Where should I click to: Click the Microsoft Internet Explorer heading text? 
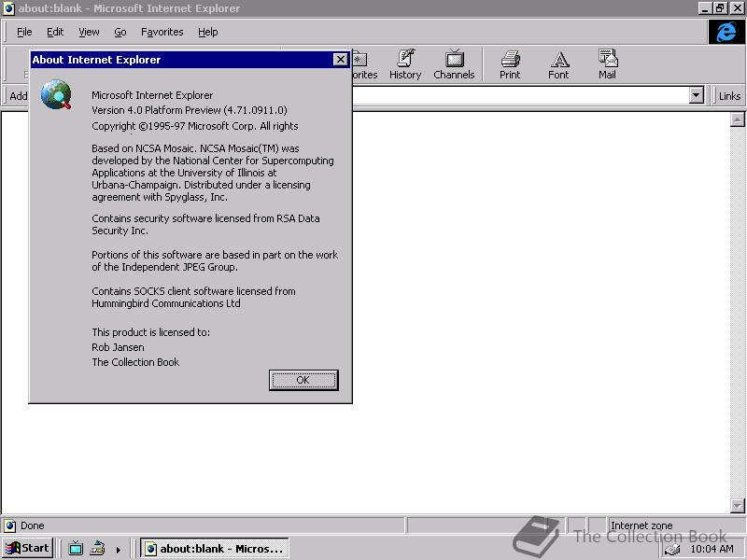152,95
